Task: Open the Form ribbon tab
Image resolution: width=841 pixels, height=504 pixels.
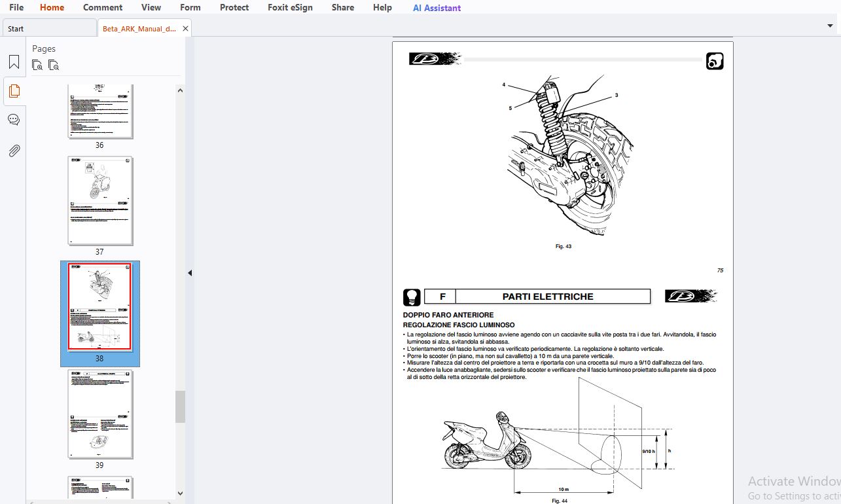Action: point(190,7)
